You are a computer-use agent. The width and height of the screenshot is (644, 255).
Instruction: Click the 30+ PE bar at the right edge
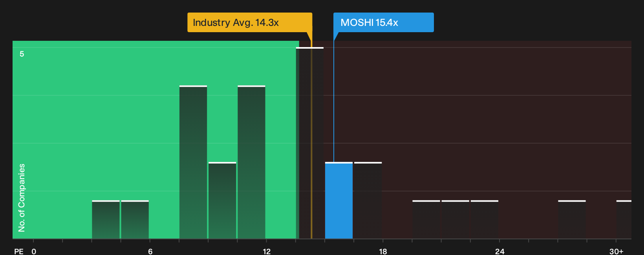pyautogui.click(x=624, y=220)
